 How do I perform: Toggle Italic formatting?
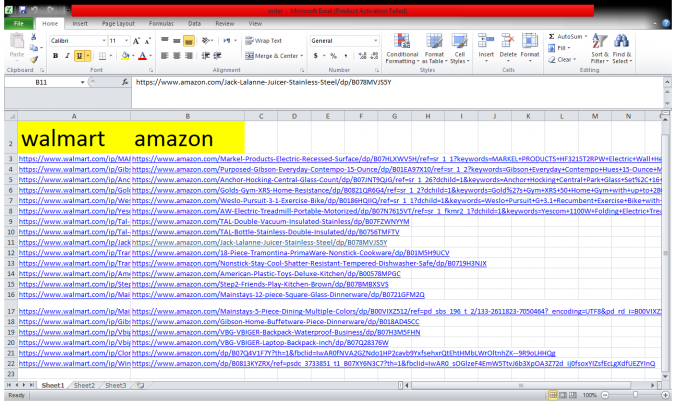(x=65, y=56)
